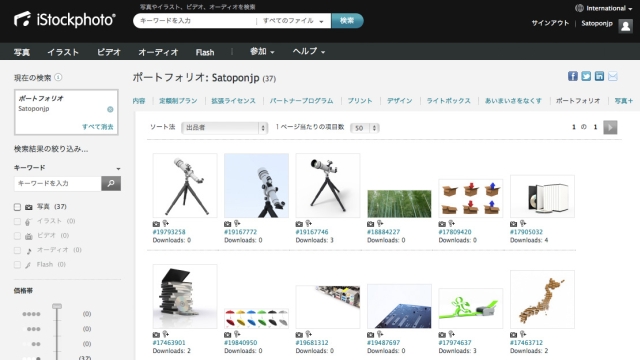Share portfolio on Twitter
This screenshot has height=360, width=640.
pyautogui.click(x=586, y=76)
